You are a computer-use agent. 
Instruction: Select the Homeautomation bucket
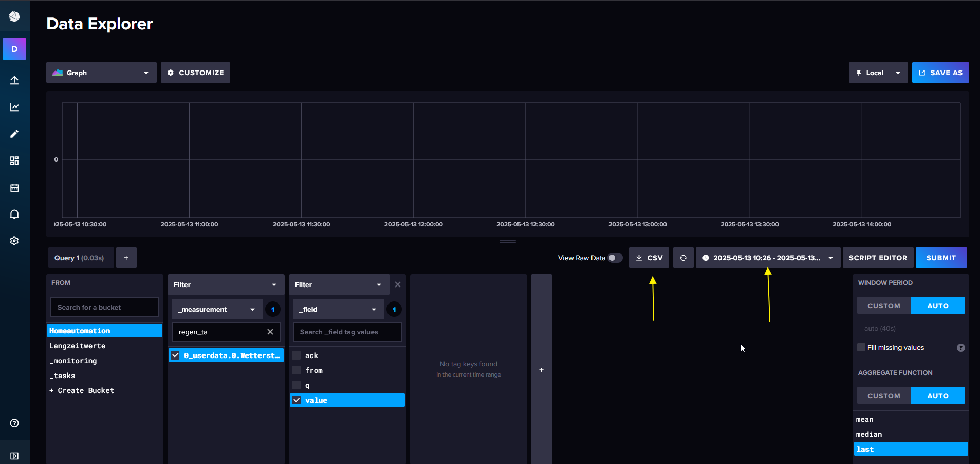[105, 331]
